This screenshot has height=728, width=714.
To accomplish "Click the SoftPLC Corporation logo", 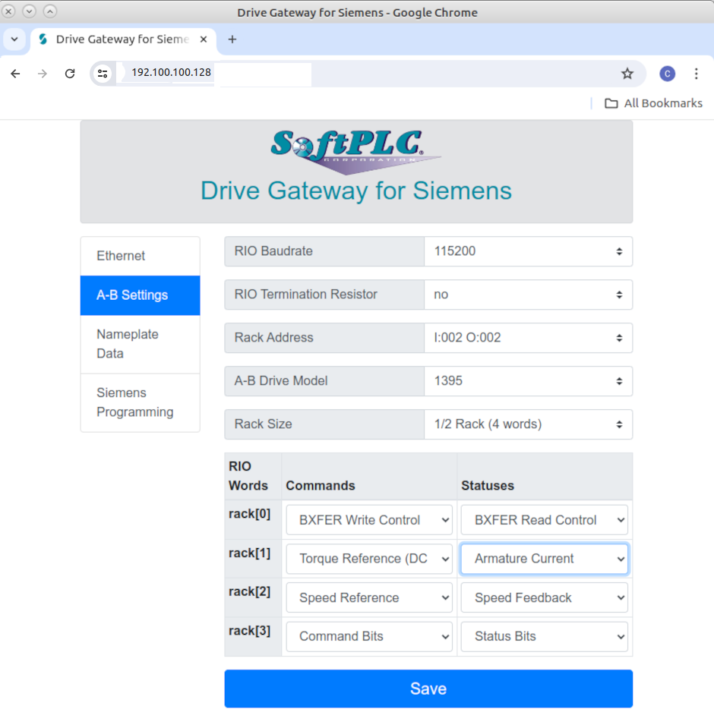I will click(x=355, y=151).
